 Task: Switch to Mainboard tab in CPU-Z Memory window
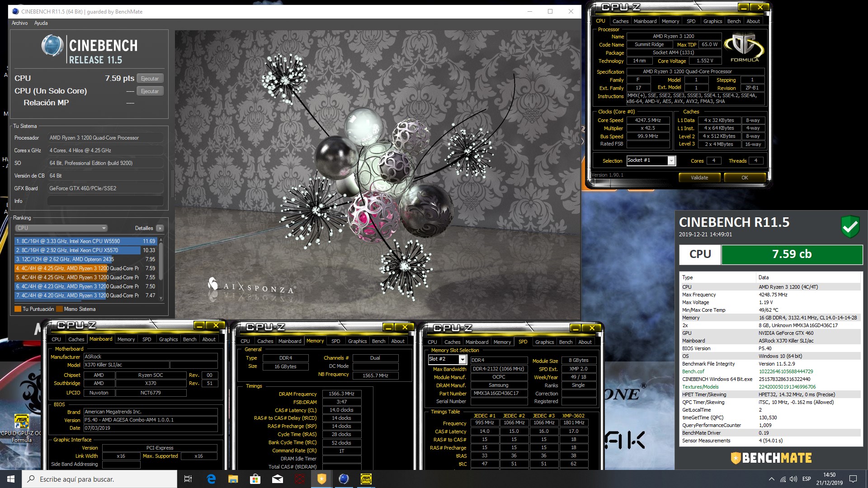289,341
